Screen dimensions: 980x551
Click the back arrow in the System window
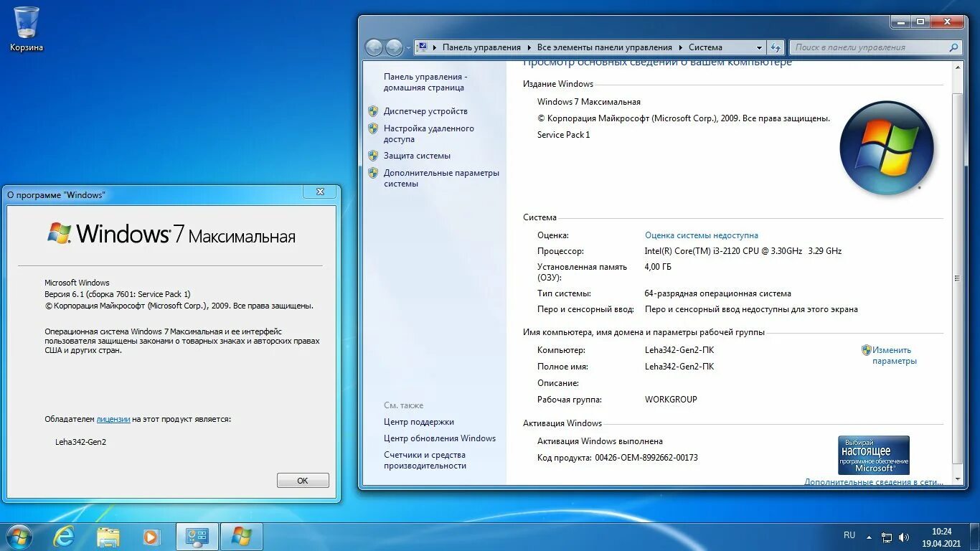pos(374,47)
